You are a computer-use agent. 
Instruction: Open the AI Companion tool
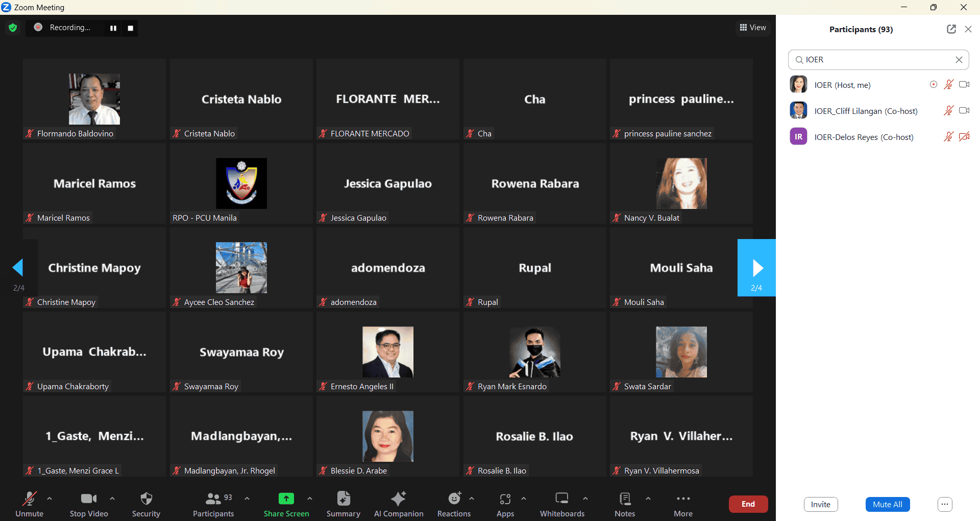[398, 504]
